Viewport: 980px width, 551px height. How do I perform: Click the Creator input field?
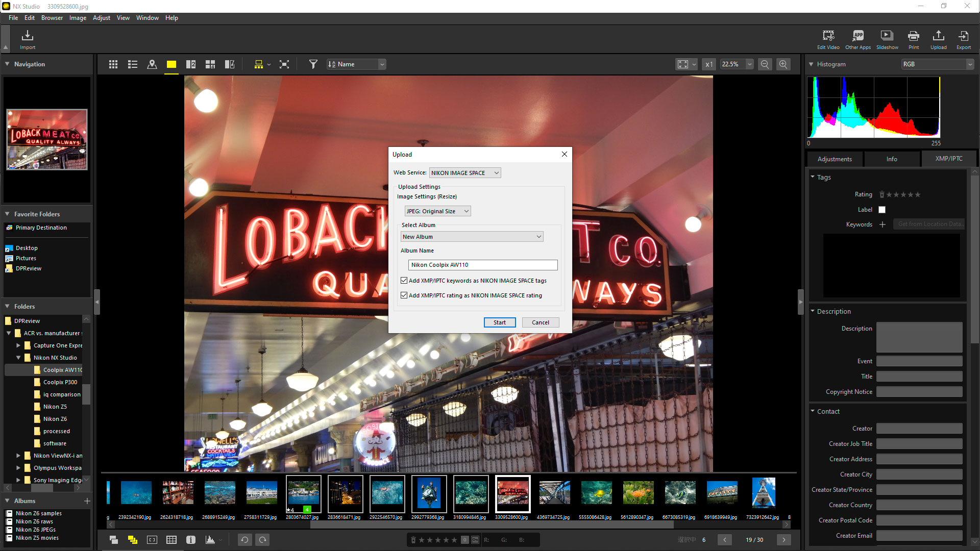tap(919, 429)
